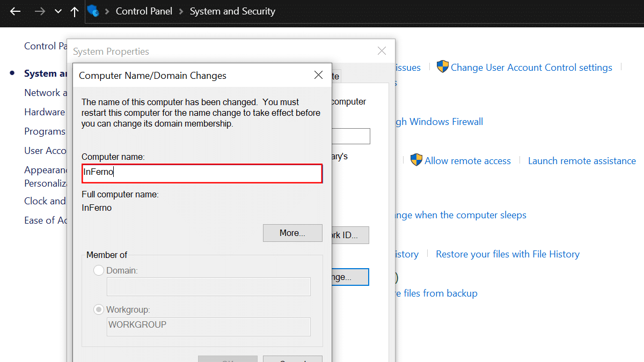Click the Control Panel breadcrumb
Image resolution: width=644 pixels, height=362 pixels.
144,11
